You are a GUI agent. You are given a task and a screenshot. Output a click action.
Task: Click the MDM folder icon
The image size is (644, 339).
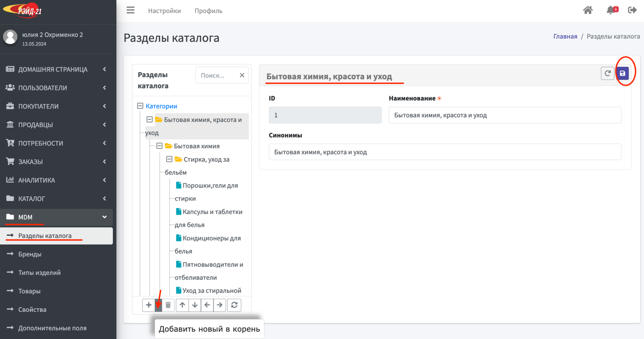click(x=10, y=217)
